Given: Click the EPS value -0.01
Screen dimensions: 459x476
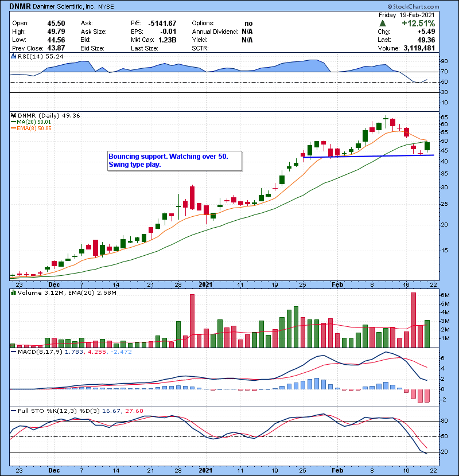Looking at the screenshot, I should click(x=168, y=32).
